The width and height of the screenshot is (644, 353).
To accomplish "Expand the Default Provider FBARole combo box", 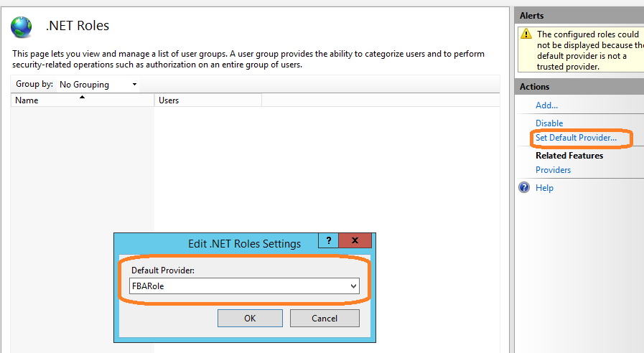I will [x=353, y=286].
